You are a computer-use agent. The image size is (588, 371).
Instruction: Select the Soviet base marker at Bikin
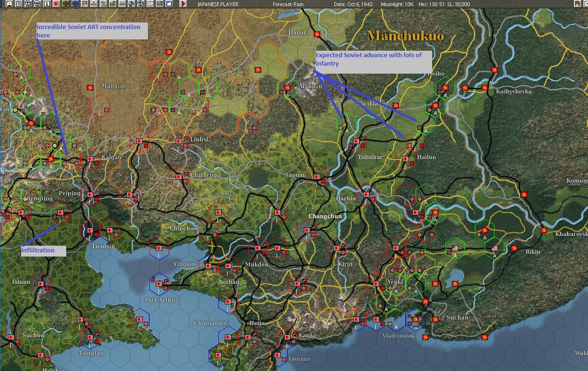514,248
